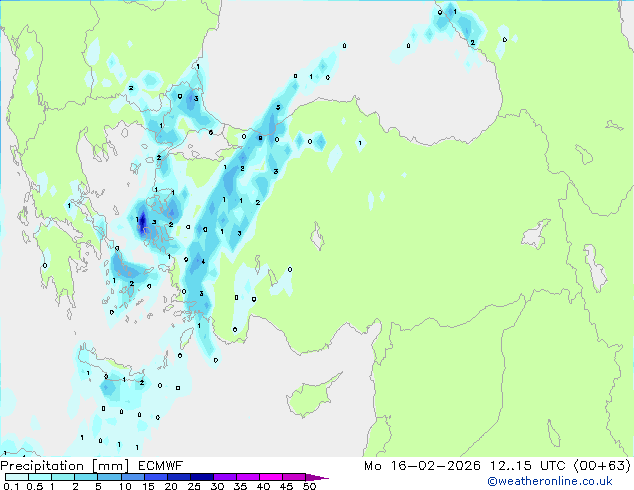
Task: Click the '10' legend scale label
Action: click(125, 486)
